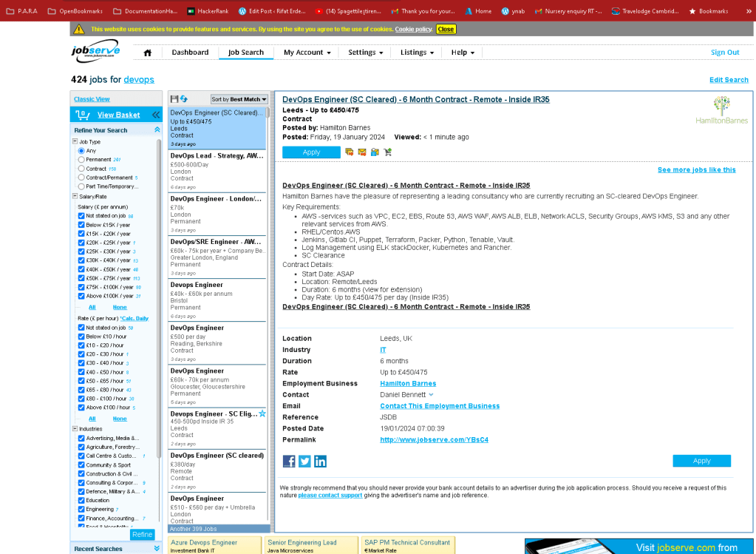Click the top blue Apply button
Image resolution: width=756 pixels, height=554 pixels.
click(311, 152)
